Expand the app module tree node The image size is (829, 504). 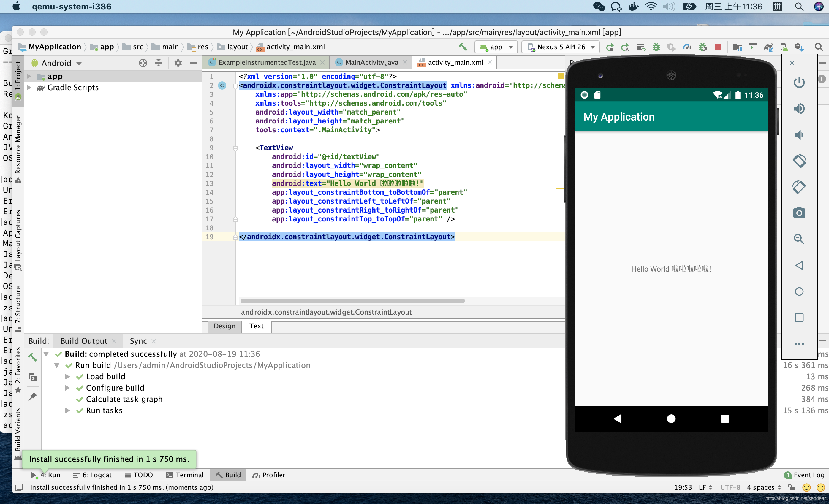point(29,76)
